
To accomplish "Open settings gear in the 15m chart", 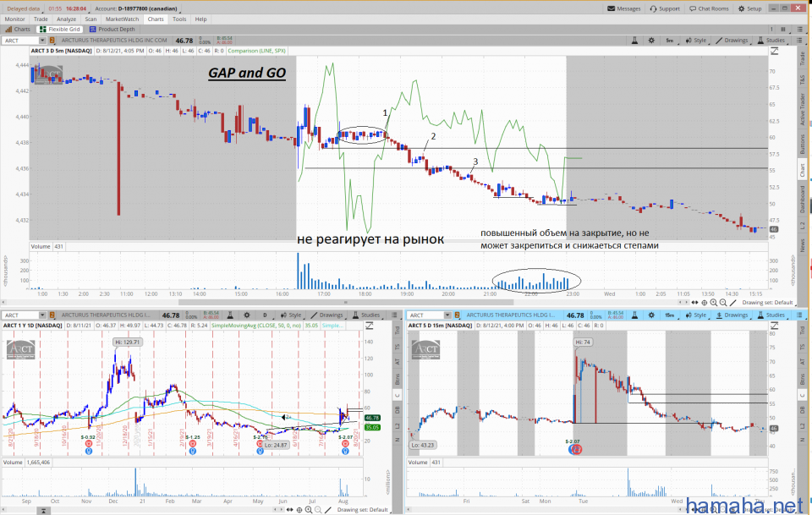I will 651,315.
